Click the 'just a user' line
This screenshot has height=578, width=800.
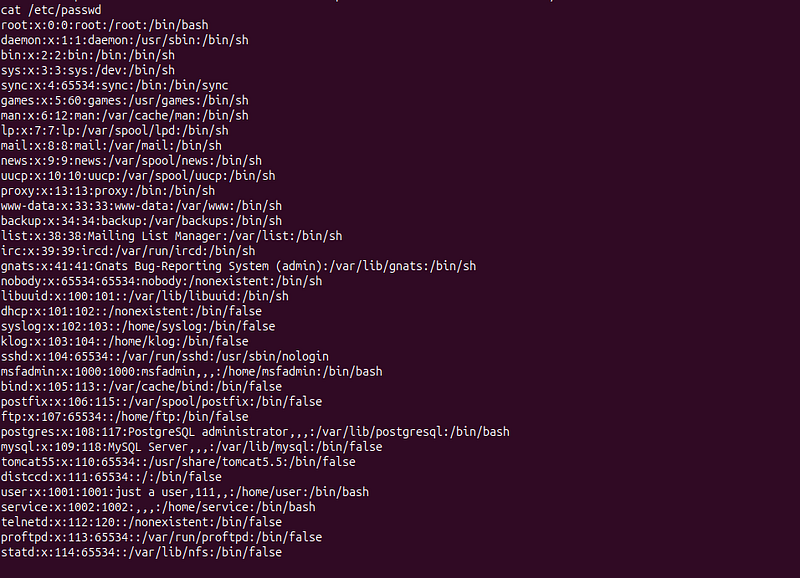(x=185, y=492)
